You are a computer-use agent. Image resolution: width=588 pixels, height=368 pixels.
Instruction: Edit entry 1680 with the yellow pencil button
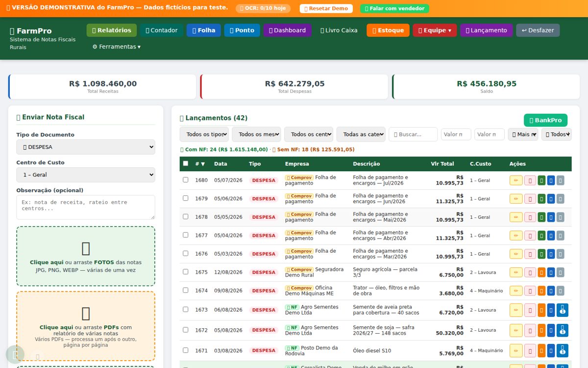516,181
